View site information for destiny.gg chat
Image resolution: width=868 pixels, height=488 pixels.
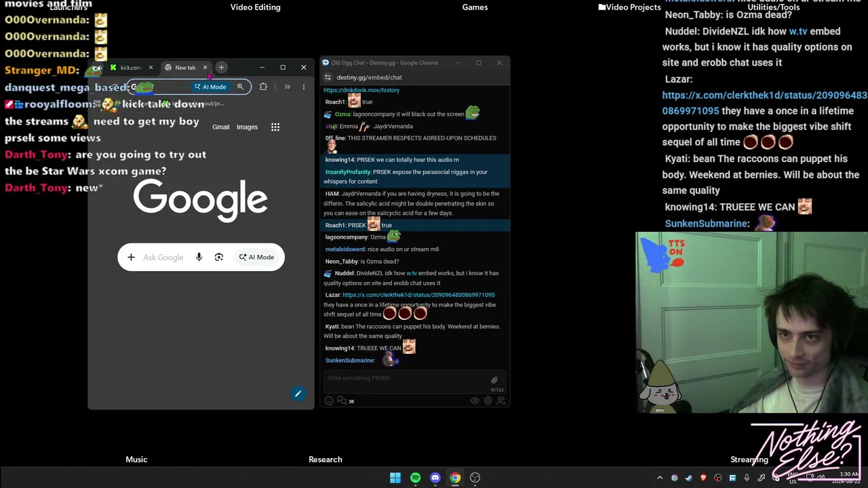coord(328,77)
